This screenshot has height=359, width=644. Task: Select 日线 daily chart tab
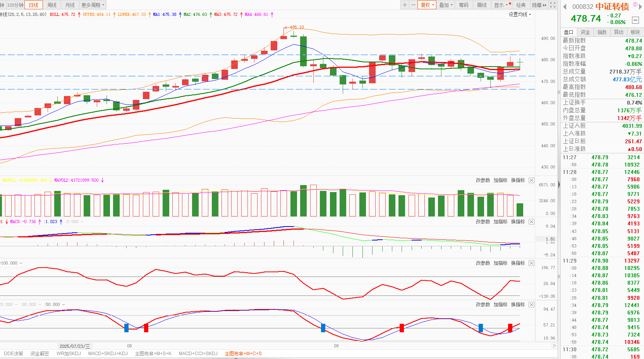coord(34,5)
